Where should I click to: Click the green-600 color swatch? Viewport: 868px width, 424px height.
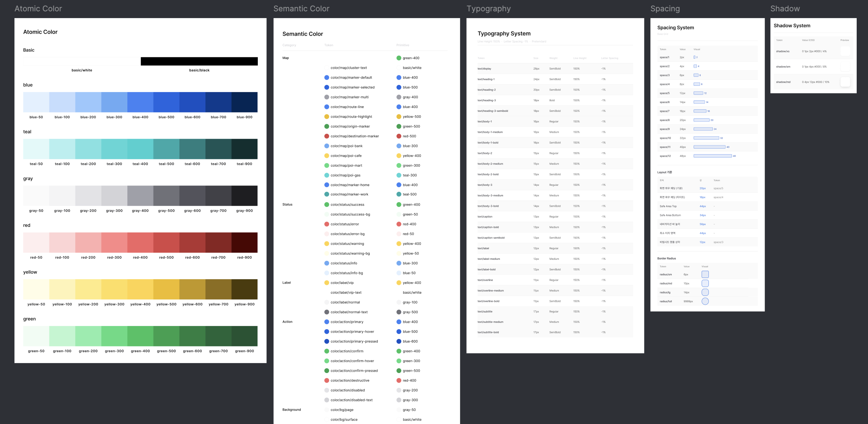(x=192, y=336)
